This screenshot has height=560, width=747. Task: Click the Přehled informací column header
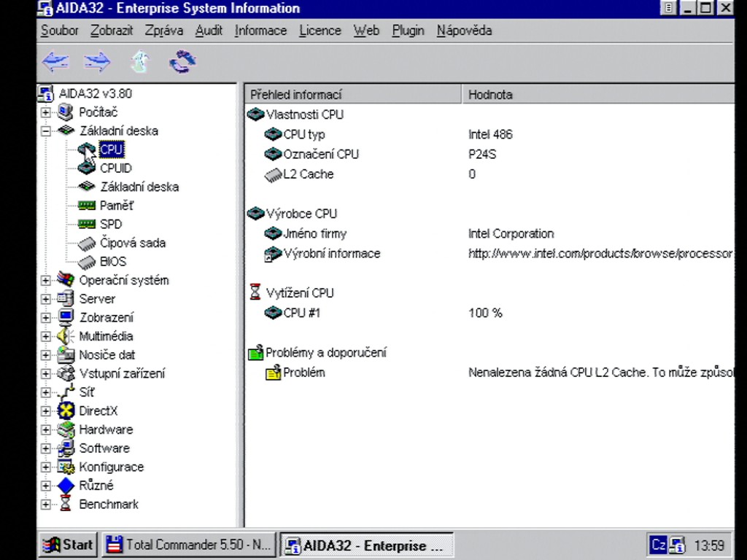click(353, 94)
